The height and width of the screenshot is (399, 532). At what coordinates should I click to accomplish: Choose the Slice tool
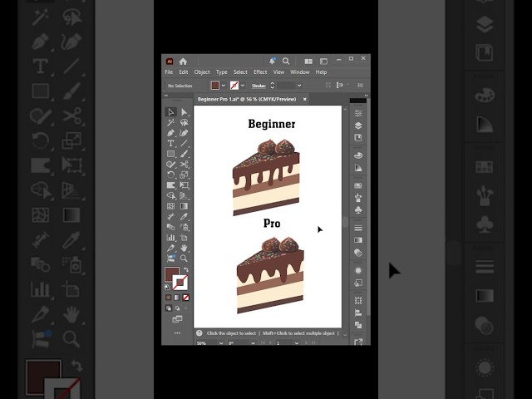click(x=170, y=248)
